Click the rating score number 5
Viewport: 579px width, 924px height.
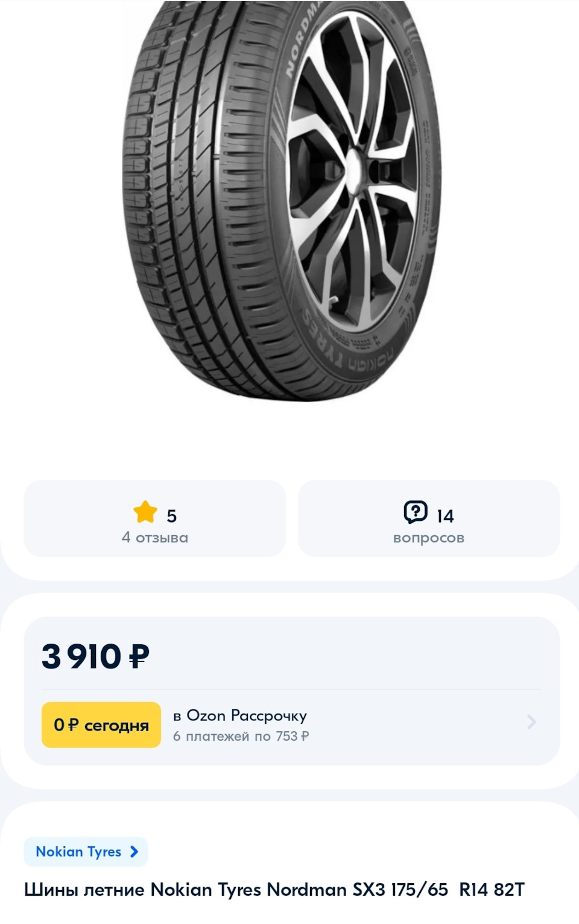pyautogui.click(x=172, y=516)
